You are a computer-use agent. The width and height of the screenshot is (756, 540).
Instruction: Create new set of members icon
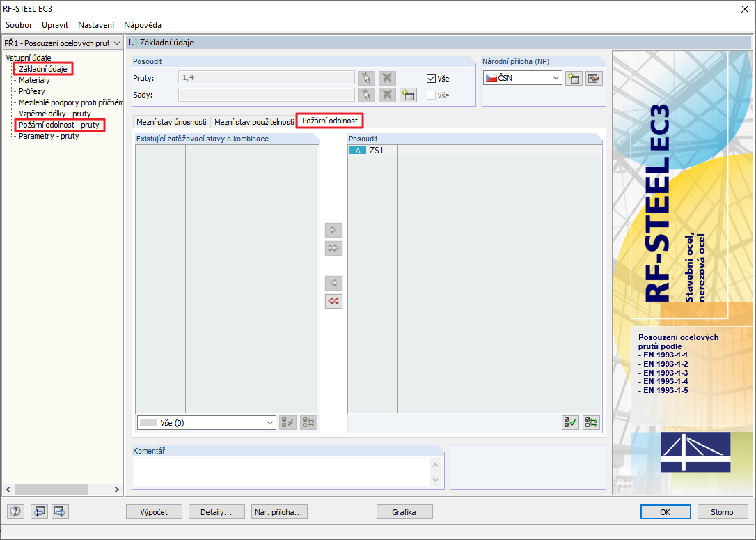(x=408, y=95)
